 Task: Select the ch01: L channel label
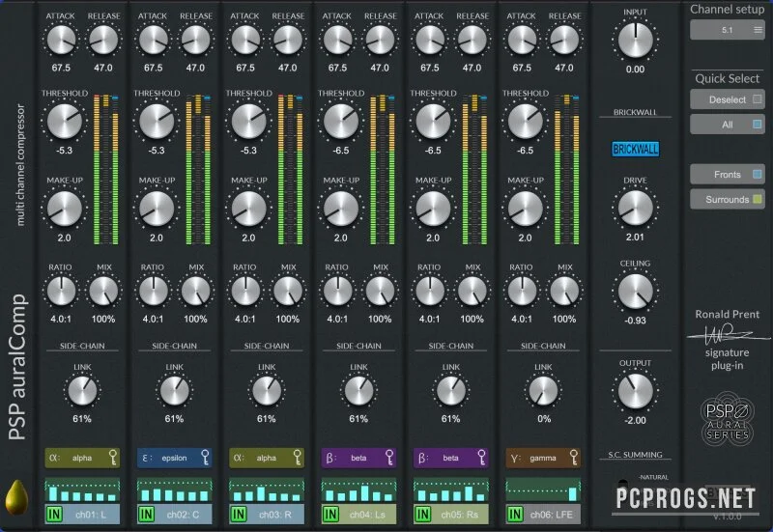pyautogui.click(x=91, y=515)
